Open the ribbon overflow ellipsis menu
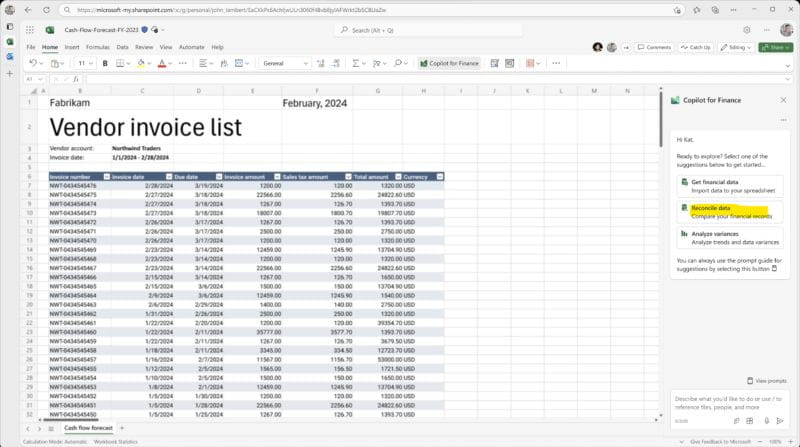Image resolution: width=800 pixels, height=447 pixels. coord(556,63)
